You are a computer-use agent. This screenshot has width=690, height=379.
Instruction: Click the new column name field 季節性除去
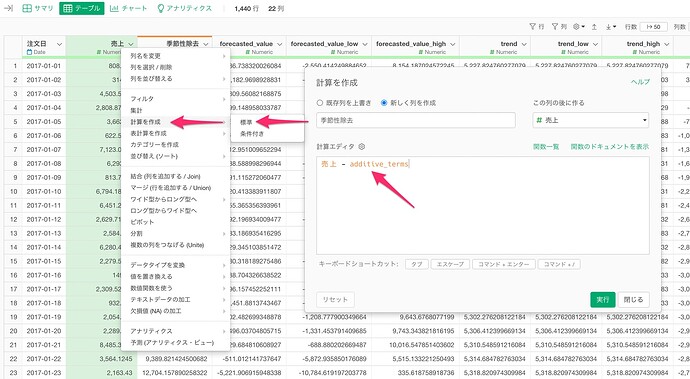tap(415, 120)
